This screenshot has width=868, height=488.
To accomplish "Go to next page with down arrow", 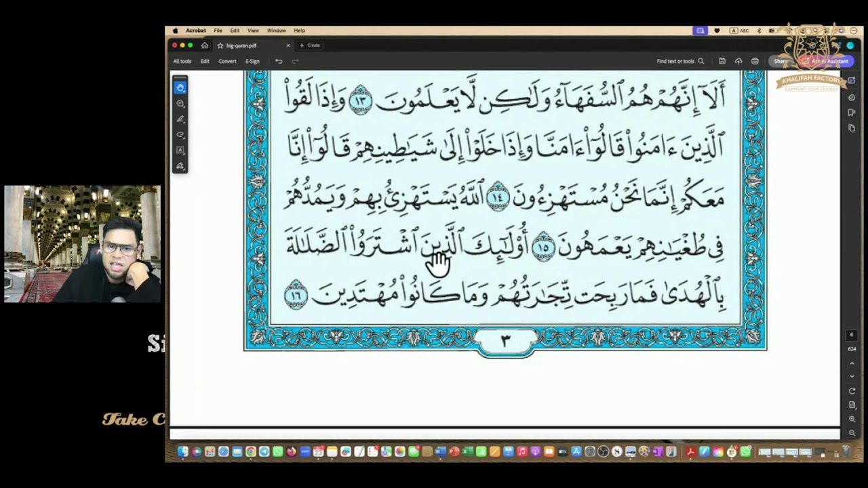I will pyautogui.click(x=852, y=376).
